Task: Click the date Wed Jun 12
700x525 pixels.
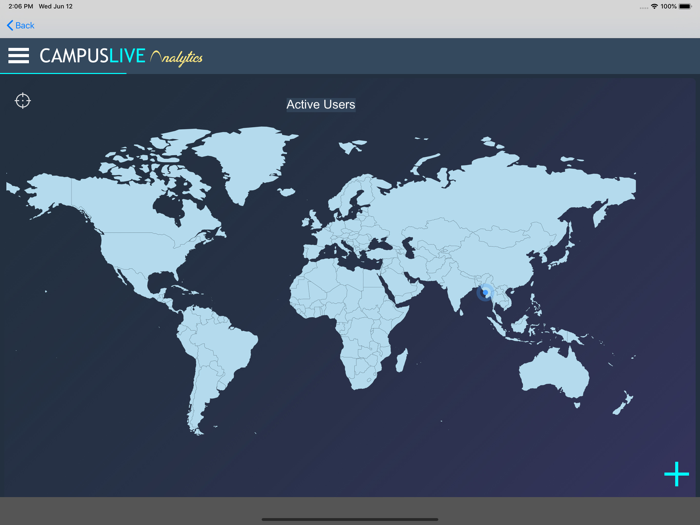Action: point(55,6)
